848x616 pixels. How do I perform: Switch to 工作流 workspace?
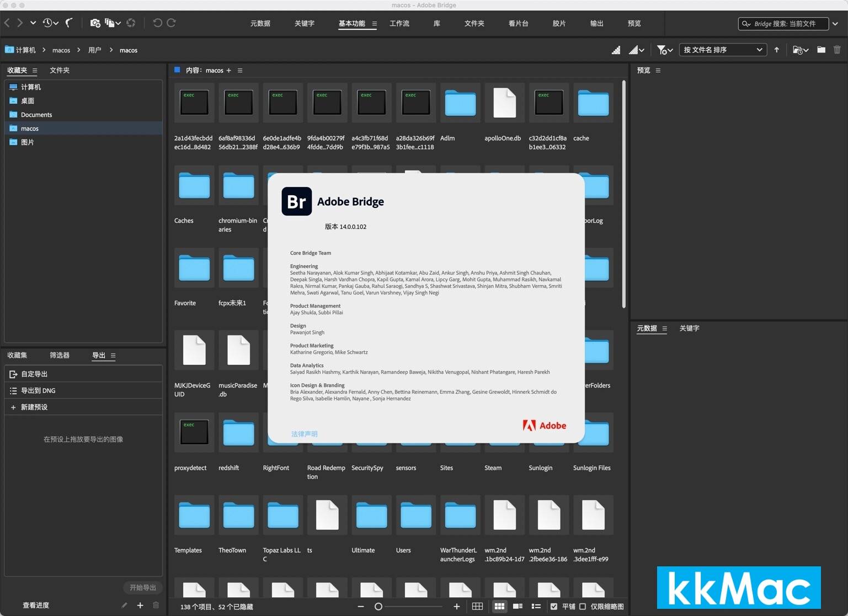(x=399, y=24)
